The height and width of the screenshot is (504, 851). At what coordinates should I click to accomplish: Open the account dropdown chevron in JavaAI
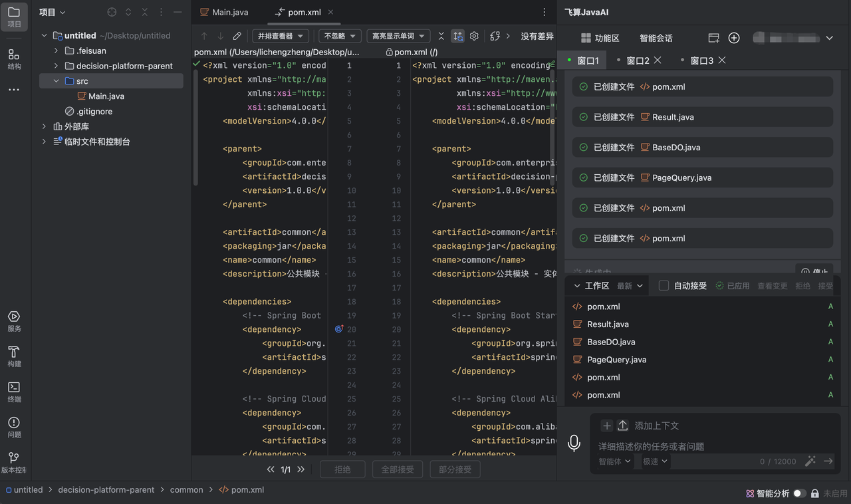[830, 39]
